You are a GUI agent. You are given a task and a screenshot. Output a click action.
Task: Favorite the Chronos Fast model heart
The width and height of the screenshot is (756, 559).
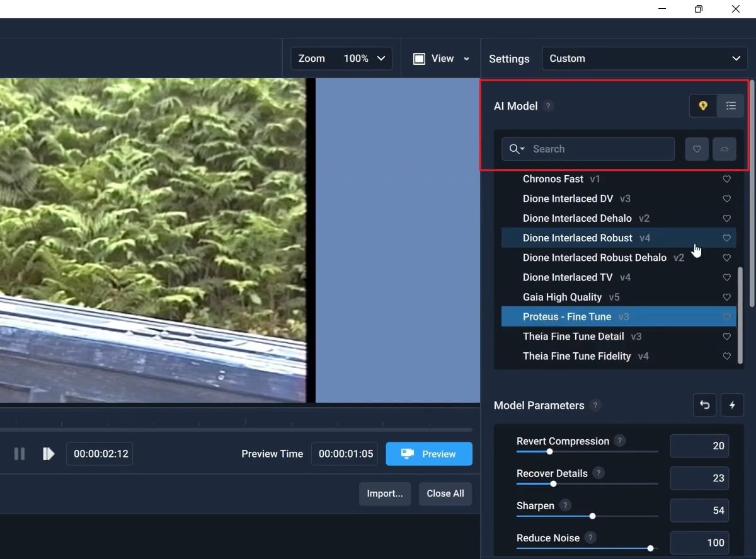726,179
